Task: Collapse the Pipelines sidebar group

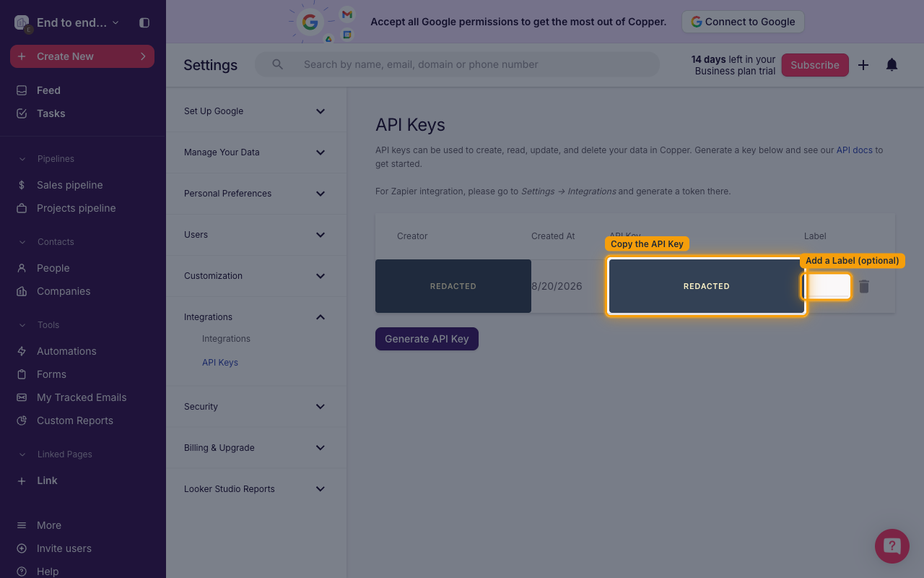Action: (22, 159)
